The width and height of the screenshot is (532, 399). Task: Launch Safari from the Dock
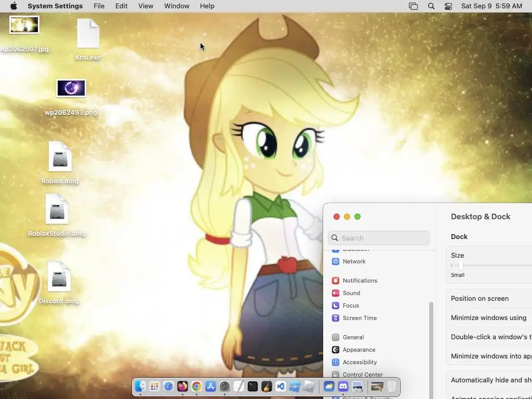click(168, 386)
